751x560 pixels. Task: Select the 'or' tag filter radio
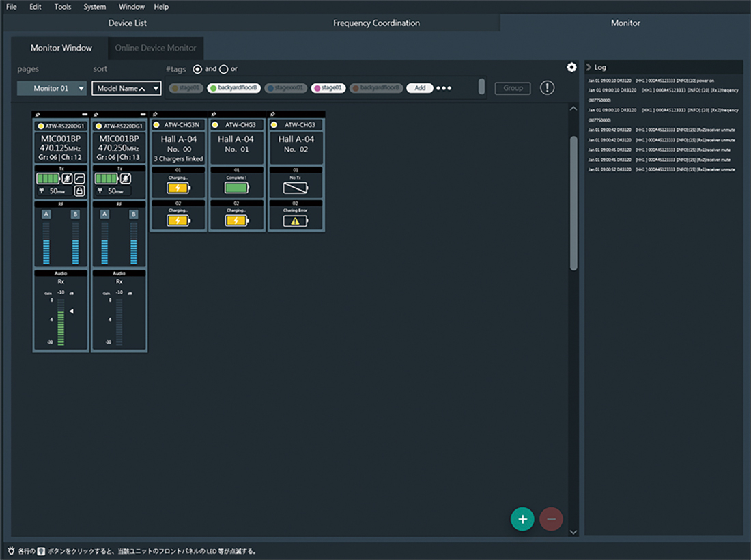224,69
